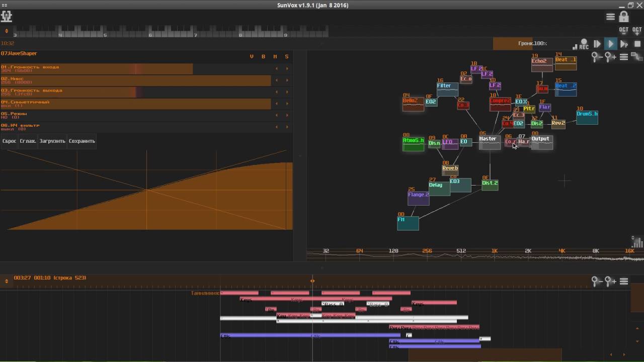Zoom in timeline with magnifier plus
The image size is (644, 362).
(x=610, y=282)
